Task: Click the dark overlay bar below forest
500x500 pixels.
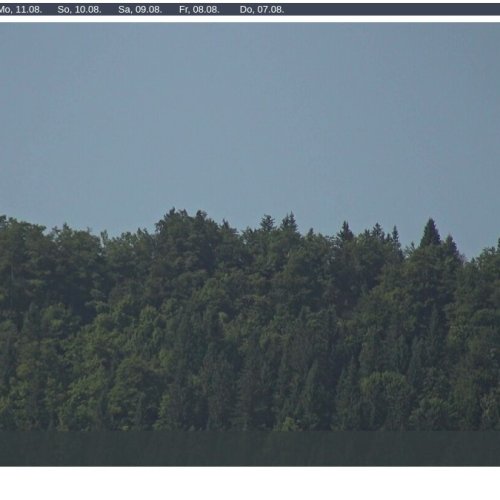Action: click(250, 448)
